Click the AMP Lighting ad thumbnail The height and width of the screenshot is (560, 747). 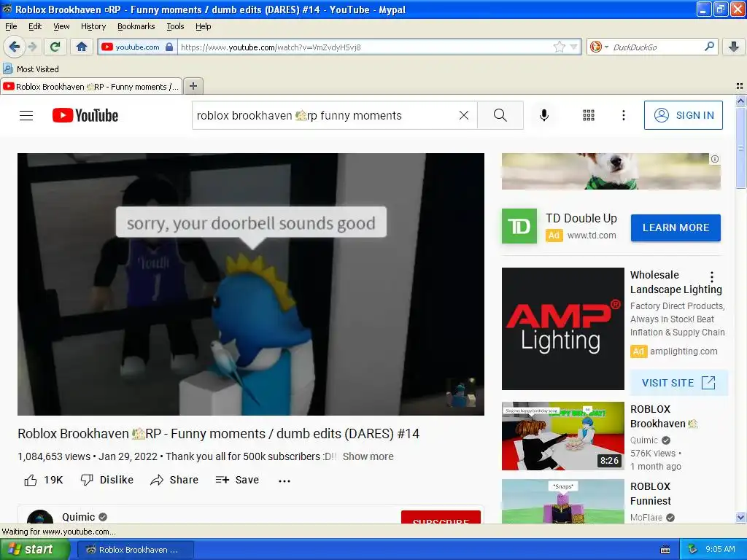562,329
